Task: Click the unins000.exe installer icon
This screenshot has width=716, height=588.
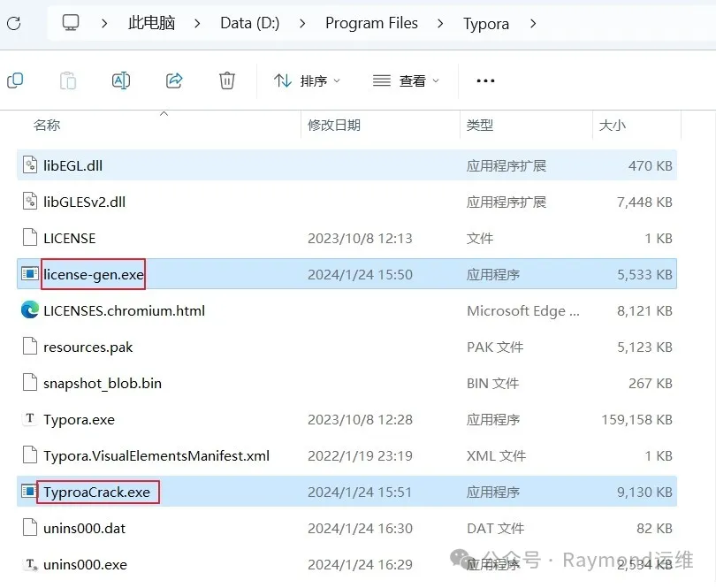Action: (31, 564)
